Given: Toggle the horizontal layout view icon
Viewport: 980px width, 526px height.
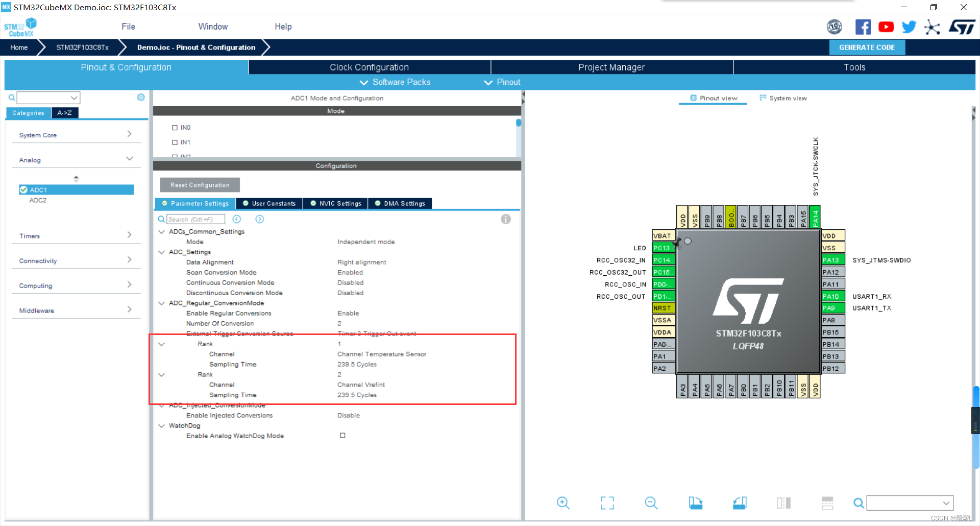Looking at the screenshot, I should click(x=827, y=503).
